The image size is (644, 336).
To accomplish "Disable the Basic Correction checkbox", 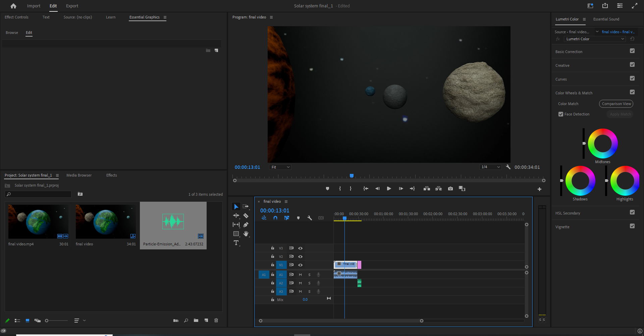I will pos(632,51).
